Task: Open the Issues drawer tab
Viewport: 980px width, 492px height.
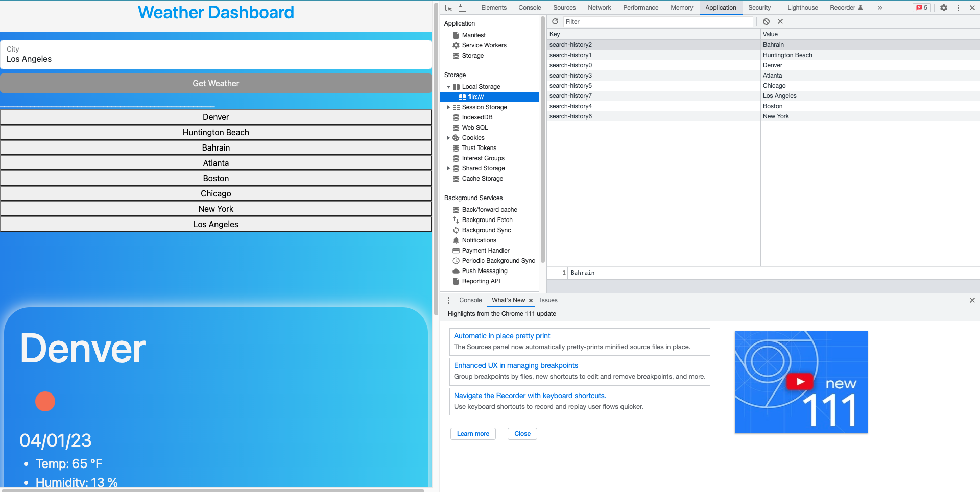Action: pos(548,300)
